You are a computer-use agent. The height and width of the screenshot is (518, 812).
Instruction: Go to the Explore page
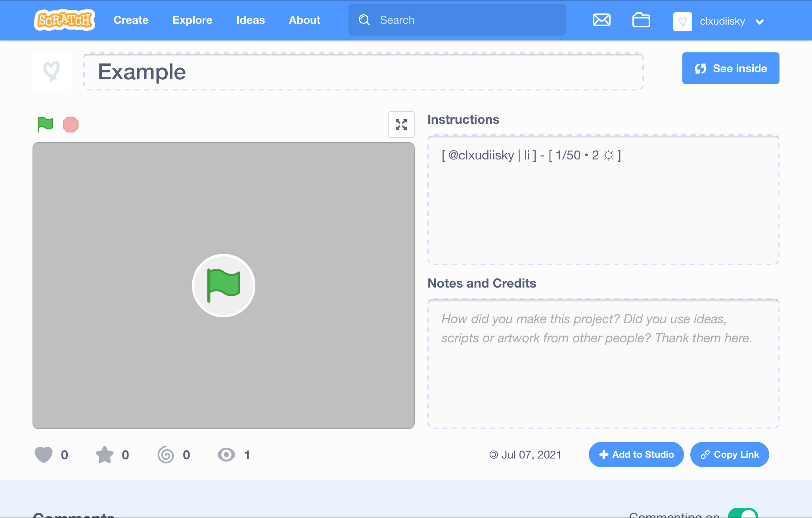pos(192,20)
